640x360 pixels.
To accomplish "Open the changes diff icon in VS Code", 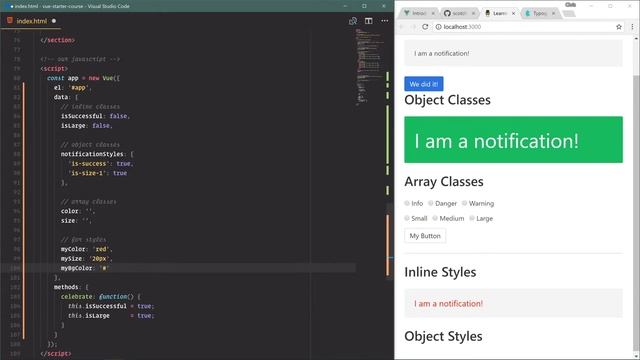I will 353,21.
